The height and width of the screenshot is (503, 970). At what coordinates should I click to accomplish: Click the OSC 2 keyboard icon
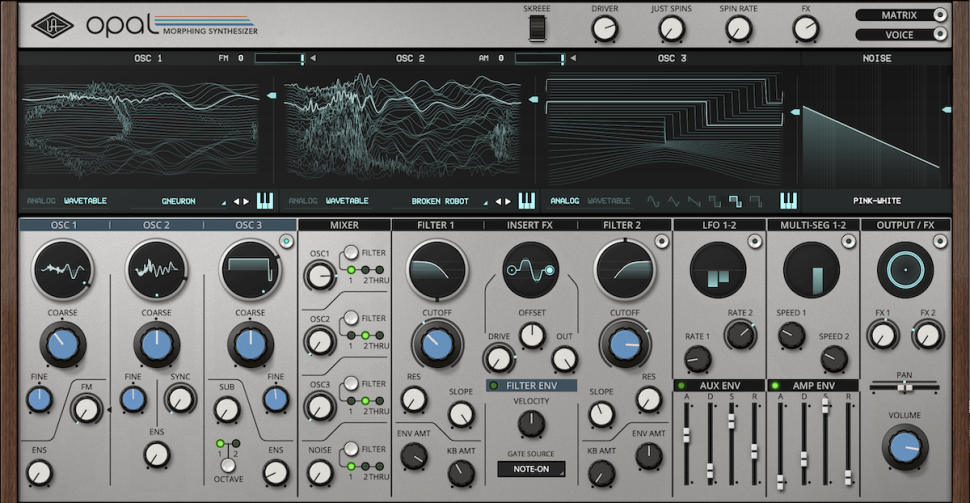point(526,200)
